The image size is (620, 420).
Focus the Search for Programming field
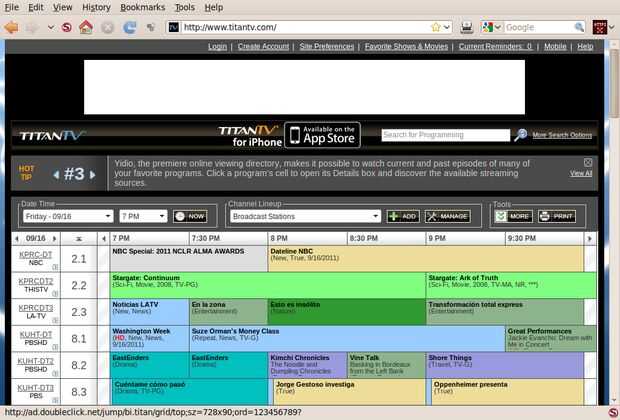[446, 135]
